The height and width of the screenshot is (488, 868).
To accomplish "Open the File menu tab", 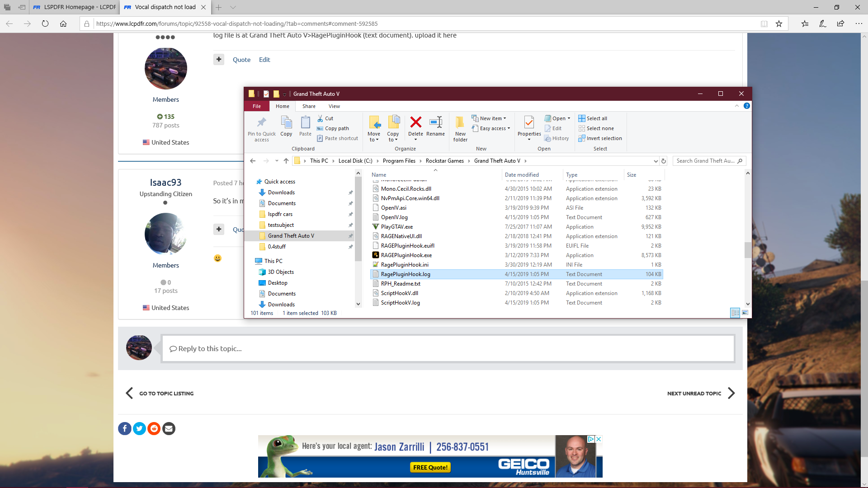I will point(257,106).
